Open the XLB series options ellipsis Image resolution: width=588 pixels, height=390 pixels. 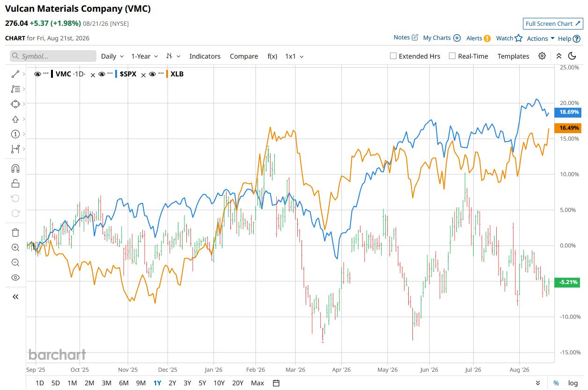[161, 74]
